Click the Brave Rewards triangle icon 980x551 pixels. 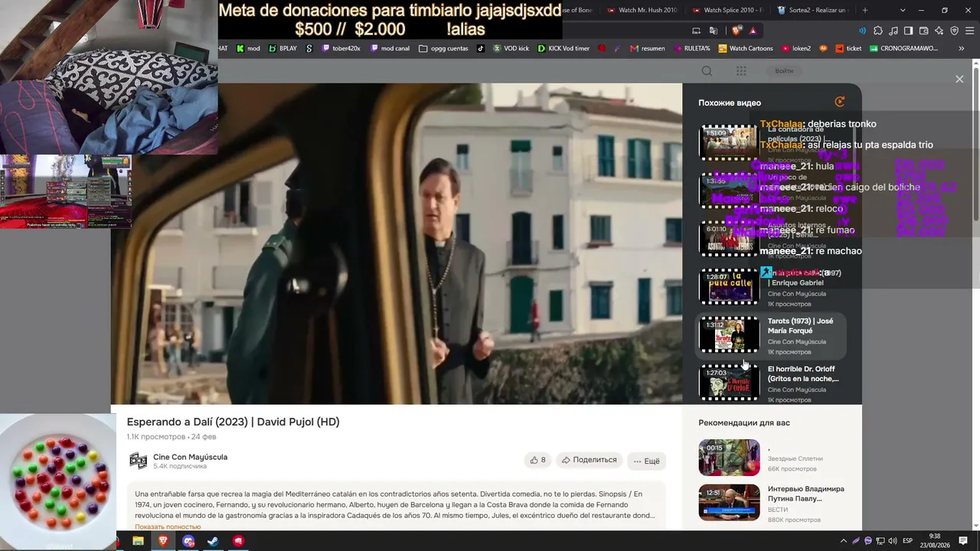[753, 31]
